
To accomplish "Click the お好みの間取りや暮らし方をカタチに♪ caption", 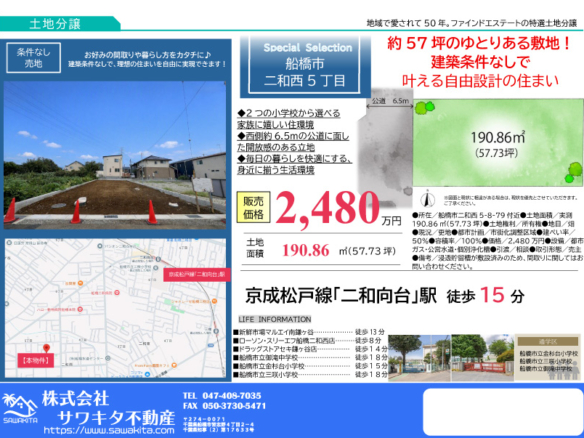I will 147,55.
